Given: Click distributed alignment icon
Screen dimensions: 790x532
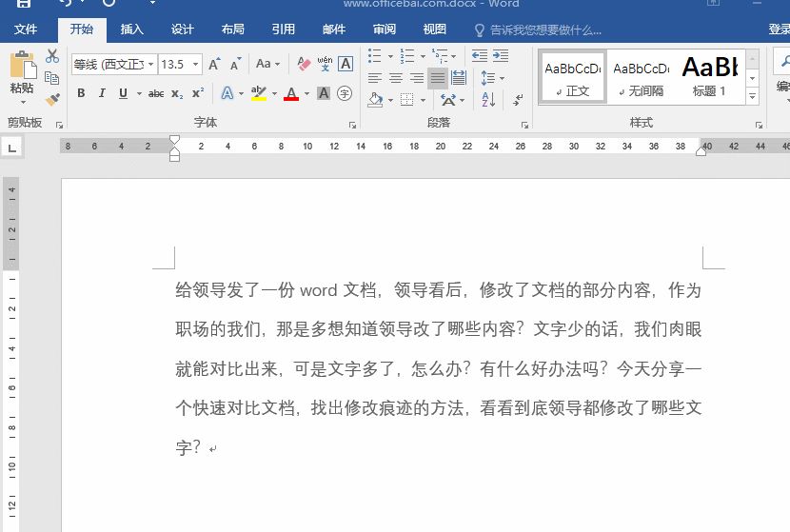Looking at the screenshot, I should click(x=459, y=78).
